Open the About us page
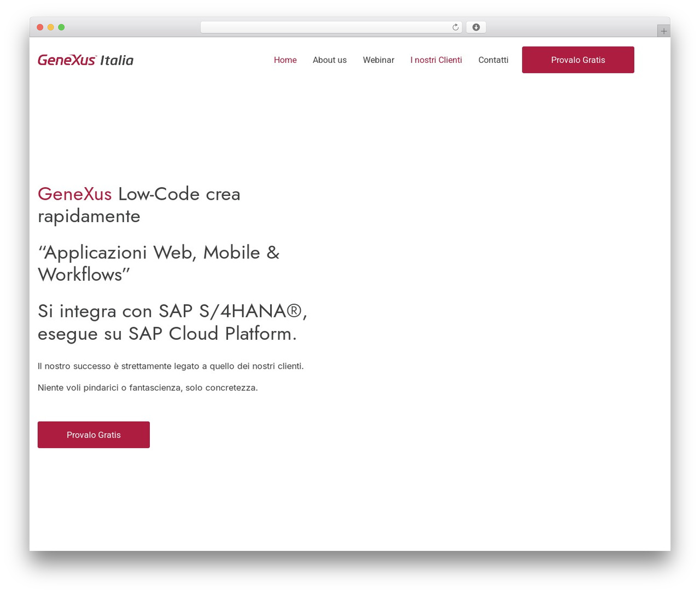 click(x=330, y=60)
